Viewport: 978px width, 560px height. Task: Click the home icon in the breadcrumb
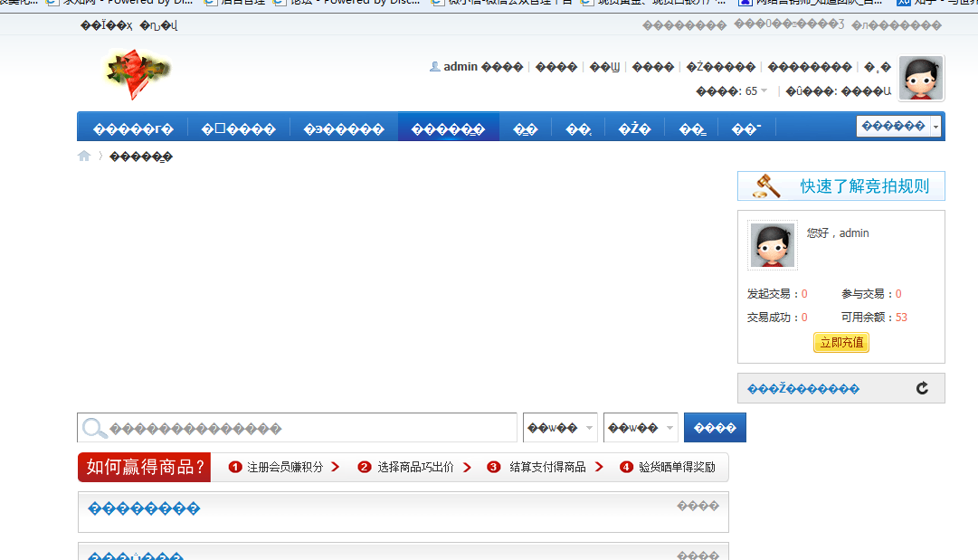pyautogui.click(x=84, y=156)
